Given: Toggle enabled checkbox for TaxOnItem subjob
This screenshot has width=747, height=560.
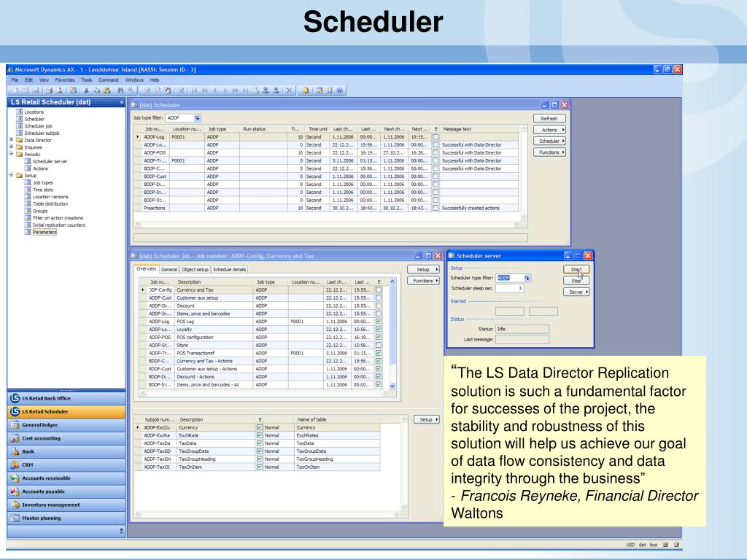Looking at the screenshot, I should pos(260,467).
